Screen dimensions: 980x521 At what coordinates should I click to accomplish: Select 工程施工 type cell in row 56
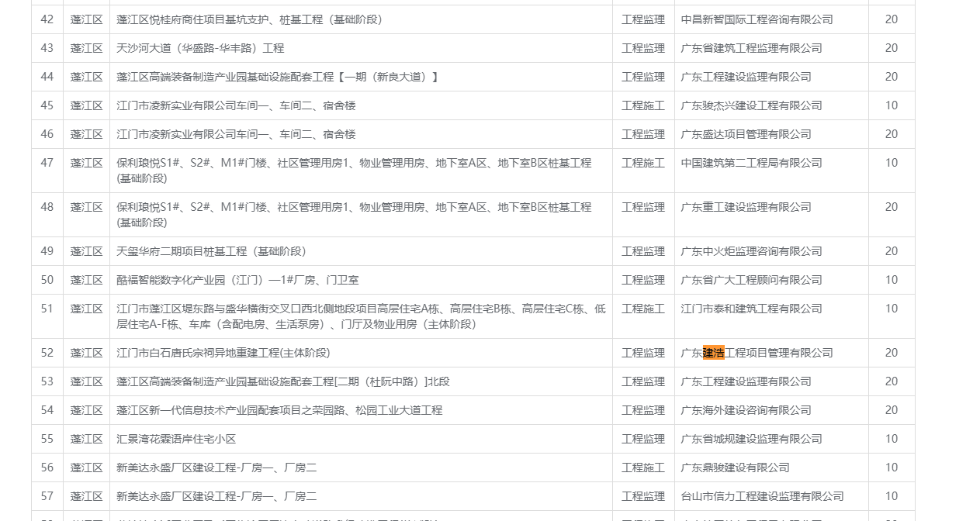[x=643, y=468]
